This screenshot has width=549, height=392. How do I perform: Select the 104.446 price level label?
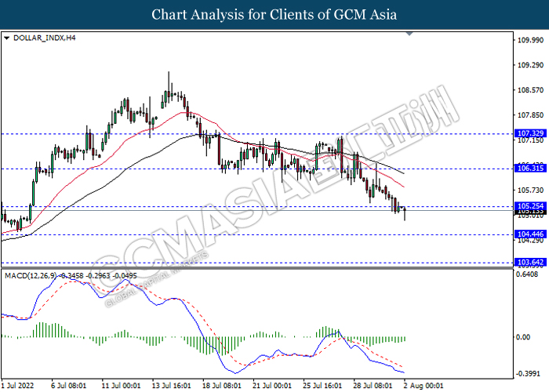[x=530, y=234]
